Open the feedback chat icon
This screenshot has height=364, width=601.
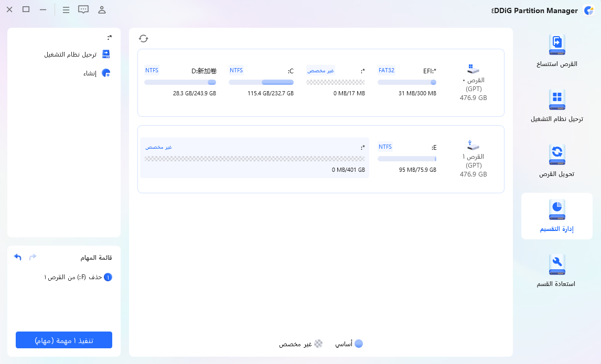pos(83,10)
